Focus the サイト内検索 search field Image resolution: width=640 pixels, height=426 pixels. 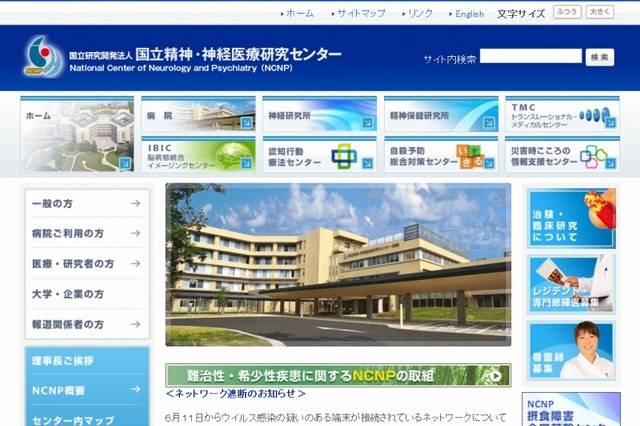pos(531,56)
